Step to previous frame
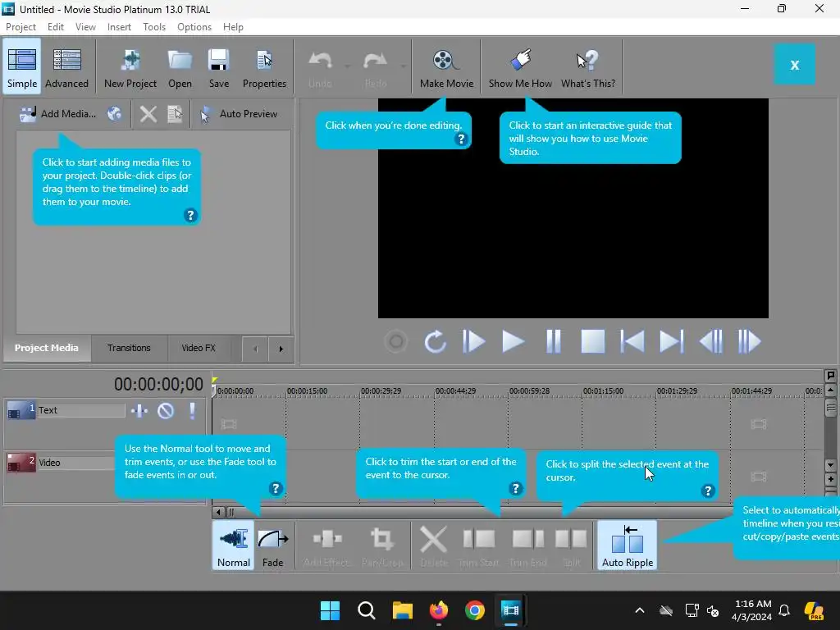Screen dimensions: 840x630 711,341
